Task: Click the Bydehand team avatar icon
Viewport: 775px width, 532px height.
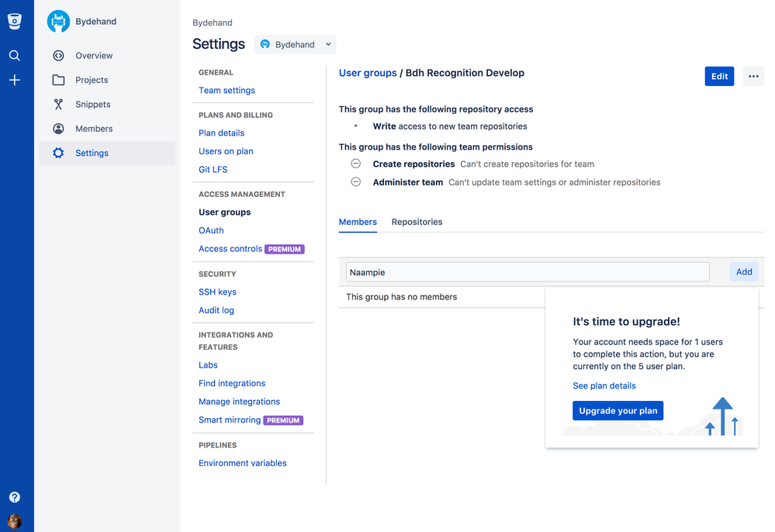Action: click(58, 22)
